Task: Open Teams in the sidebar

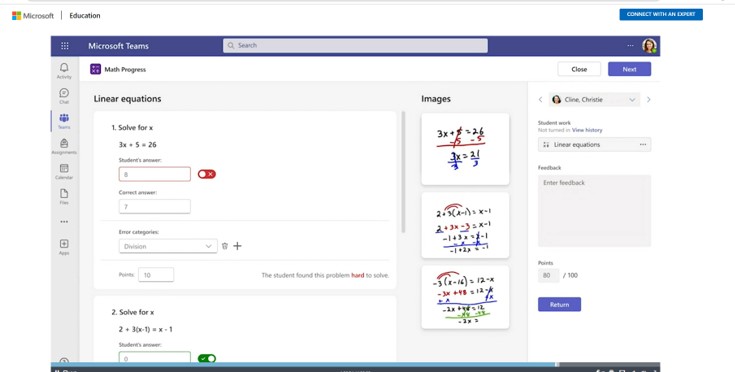Action: (64, 121)
